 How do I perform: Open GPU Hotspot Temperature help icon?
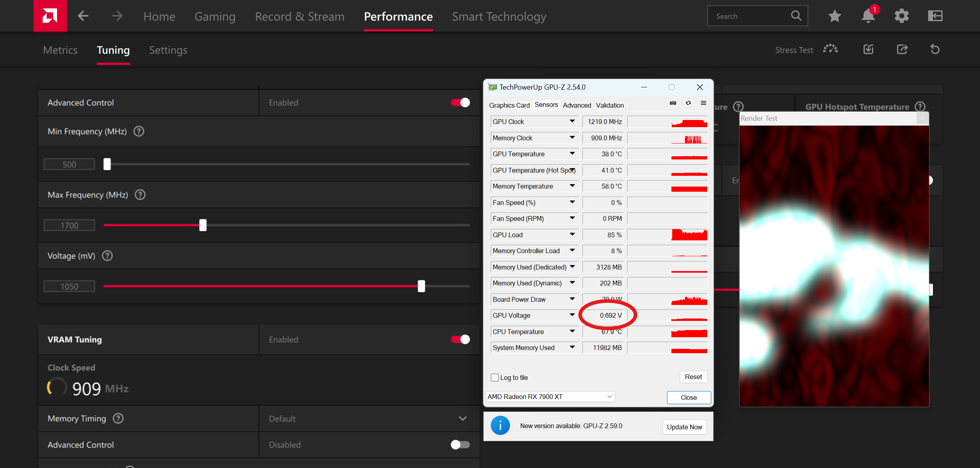[920, 106]
